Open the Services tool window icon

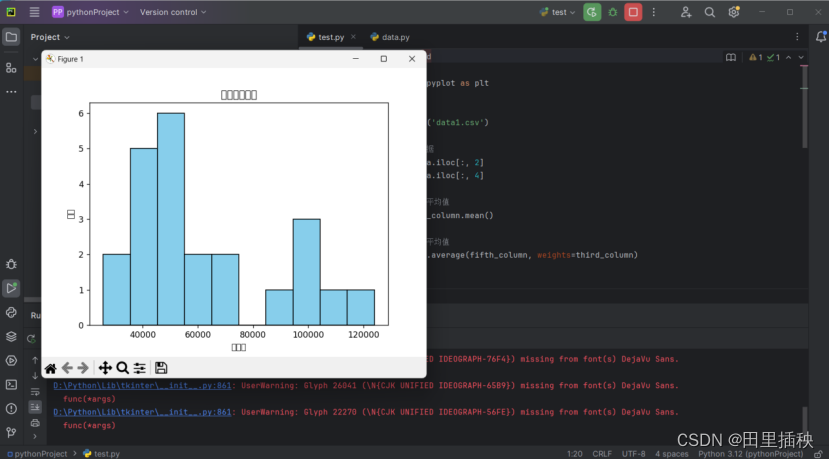coord(11,361)
